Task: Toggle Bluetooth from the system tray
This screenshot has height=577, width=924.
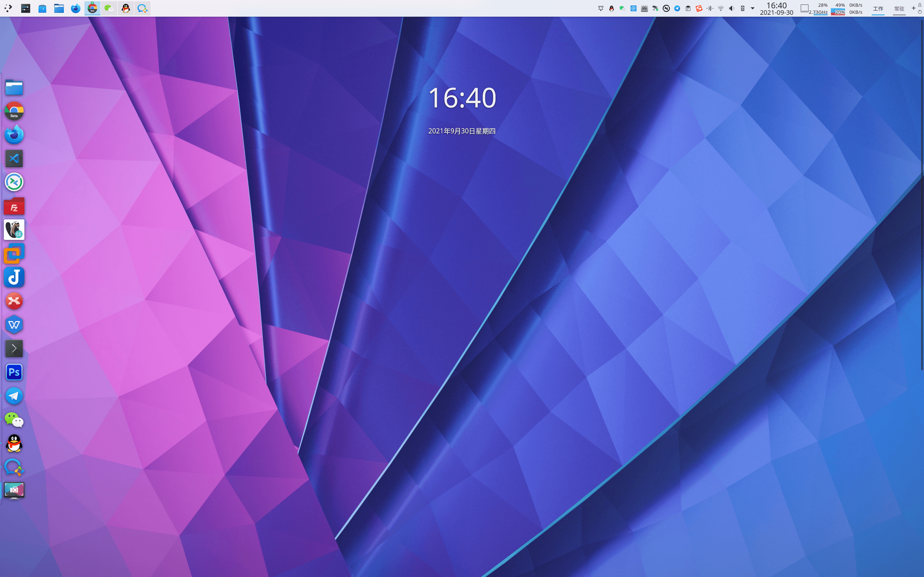Action: pos(710,8)
